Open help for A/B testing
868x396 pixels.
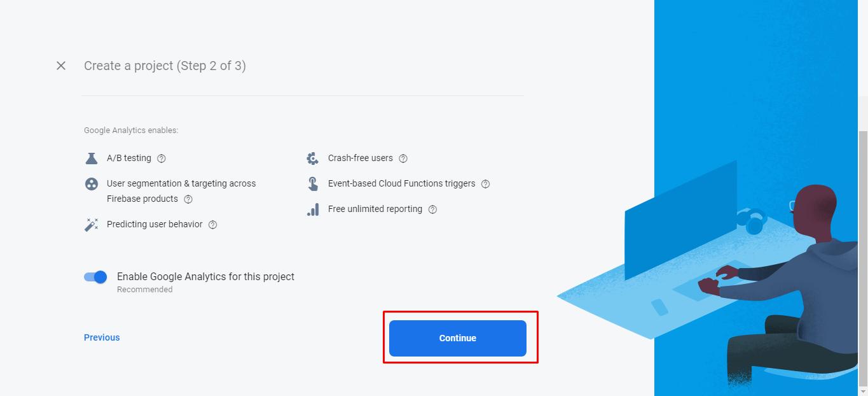[162, 159]
